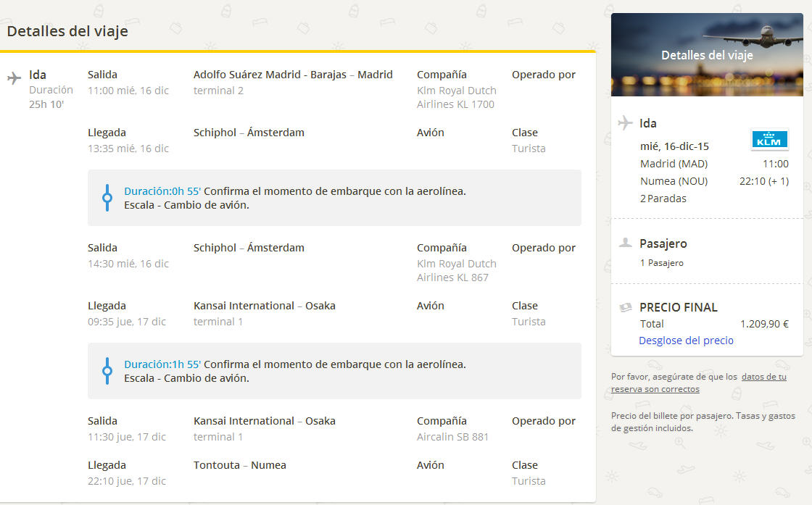Click the price tag icon beside PRECIO FINAL

click(x=626, y=307)
